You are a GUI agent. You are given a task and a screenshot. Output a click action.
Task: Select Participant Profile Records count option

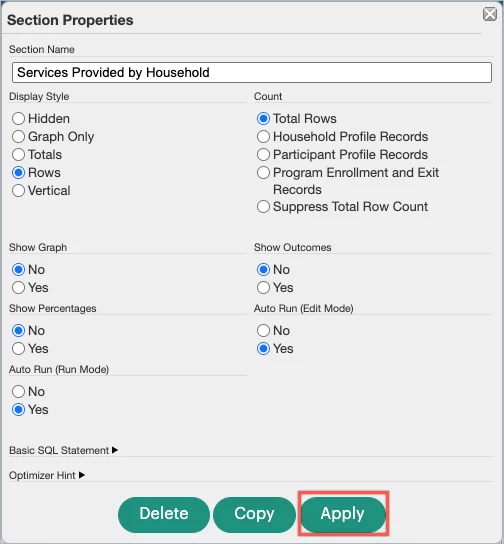263,155
